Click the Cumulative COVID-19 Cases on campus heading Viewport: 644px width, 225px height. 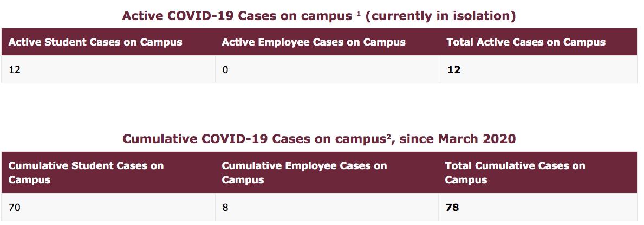point(319,139)
